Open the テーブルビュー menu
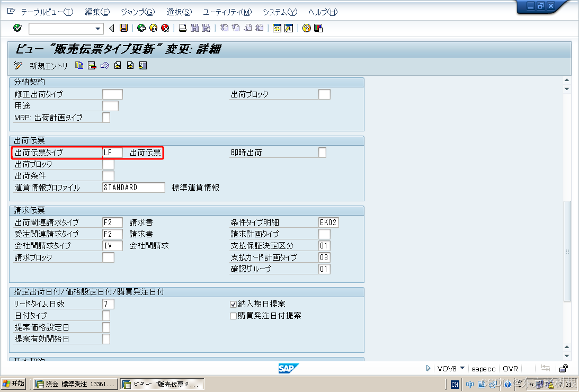 (47, 12)
